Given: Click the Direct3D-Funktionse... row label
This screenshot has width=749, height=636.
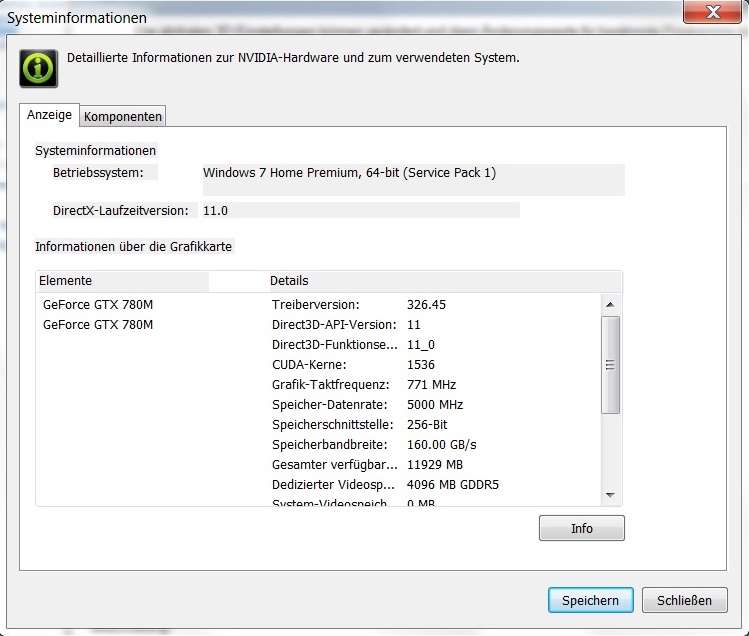Looking at the screenshot, I should coord(334,345).
